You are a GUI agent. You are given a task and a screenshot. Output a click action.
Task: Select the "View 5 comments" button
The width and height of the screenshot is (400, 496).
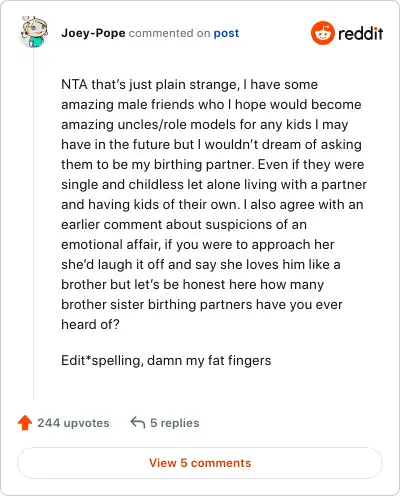coord(200,463)
